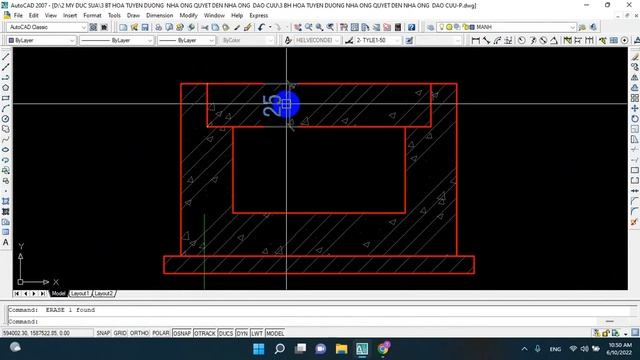This screenshot has width=640, height=360.
Task: Open the 2-TYLE1-50 dimension style dropdown
Action: point(378,40)
